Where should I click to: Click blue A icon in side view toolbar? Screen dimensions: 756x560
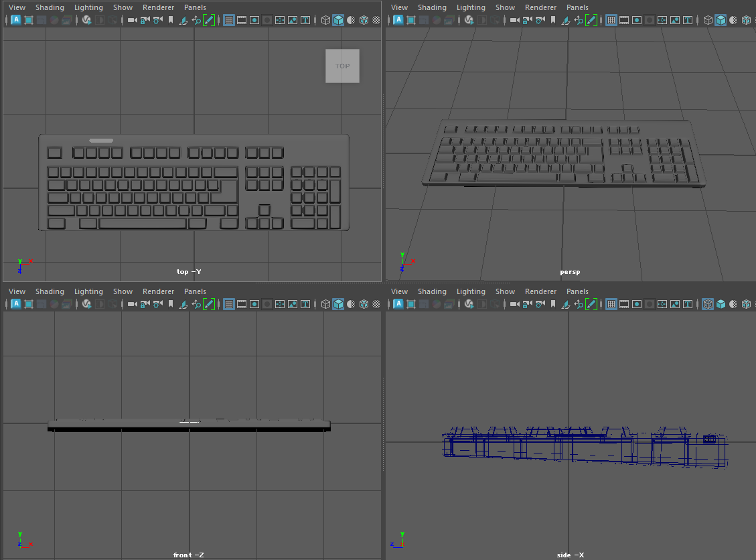click(398, 304)
